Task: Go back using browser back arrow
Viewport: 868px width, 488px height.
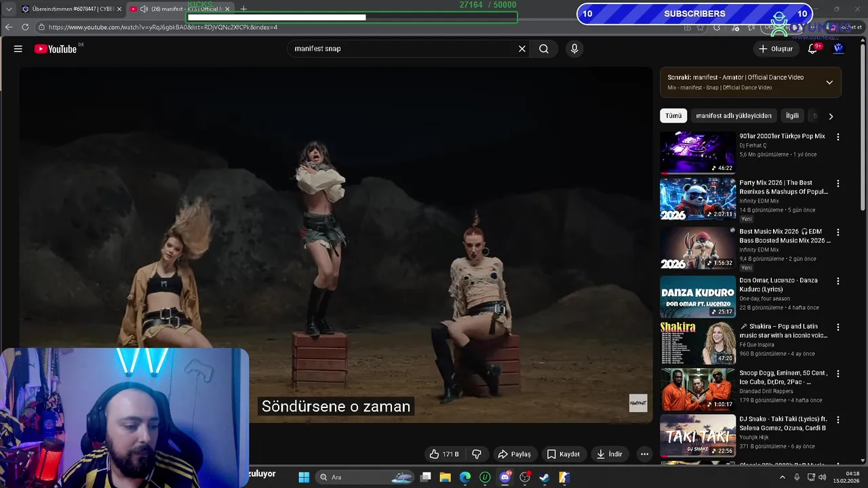Action: coord(9,27)
